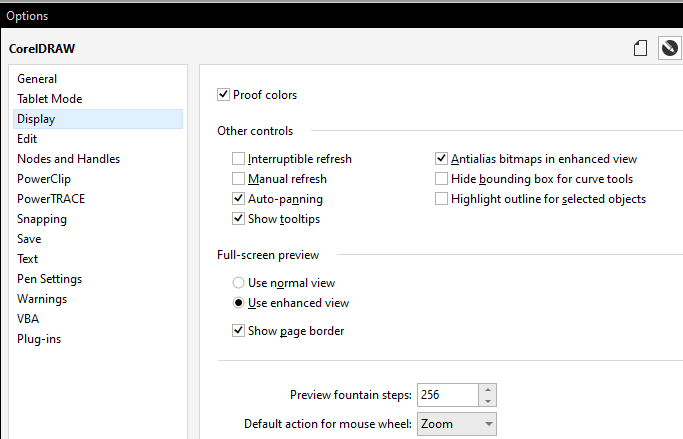The image size is (683, 439).
Task: Open the Save options category
Action: 98,239
